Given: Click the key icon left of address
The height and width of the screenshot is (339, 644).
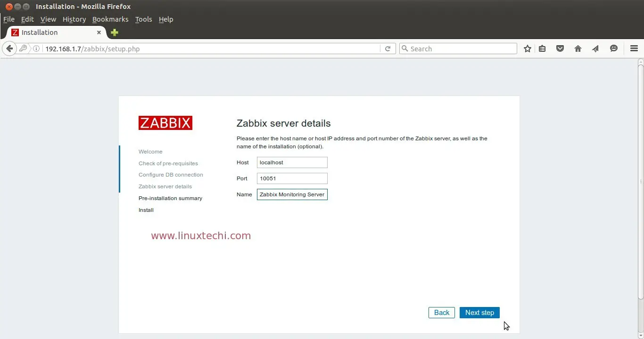Looking at the screenshot, I should [x=23, y=48].
